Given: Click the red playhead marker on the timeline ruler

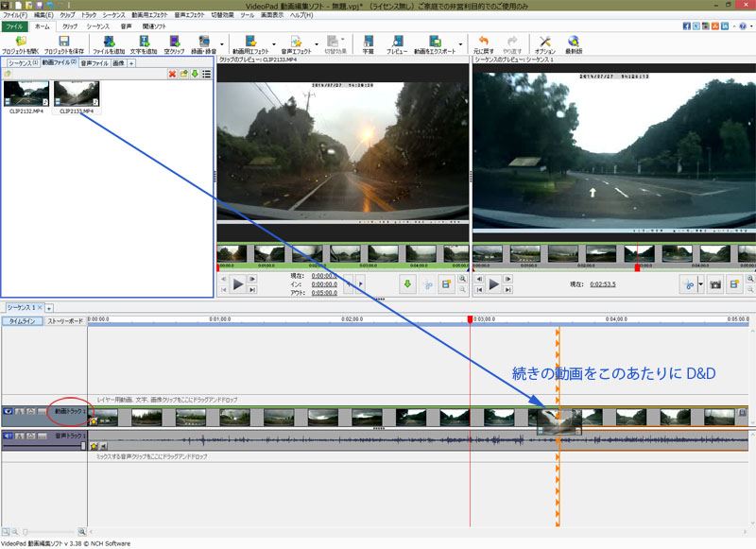Looking at the screenshot, I should tap(470, 319).
